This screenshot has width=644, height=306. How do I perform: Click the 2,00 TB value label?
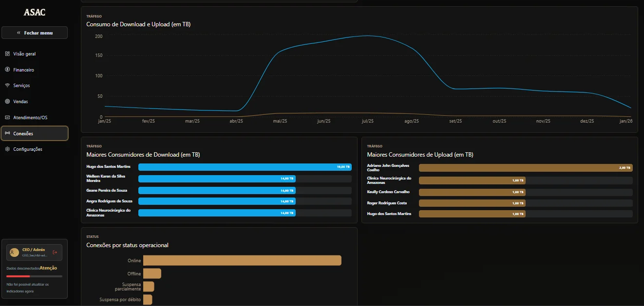pyautogui.click(x=625, y=168)
